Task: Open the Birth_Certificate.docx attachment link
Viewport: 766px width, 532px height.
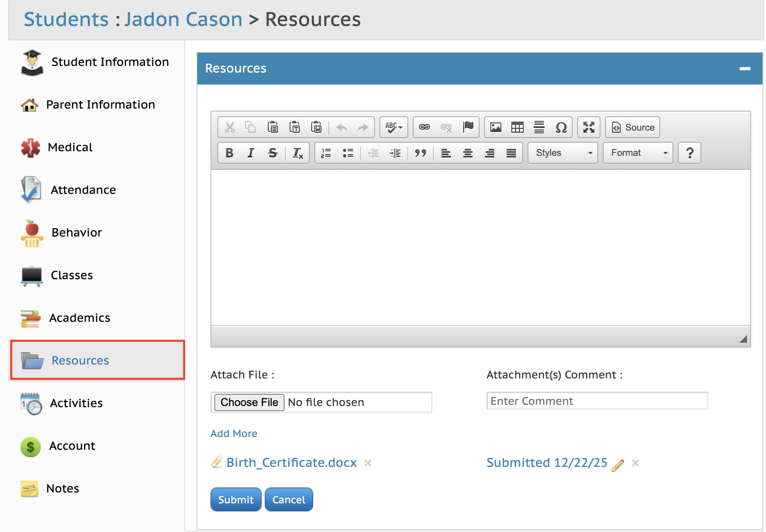Action: click(292, 463)
